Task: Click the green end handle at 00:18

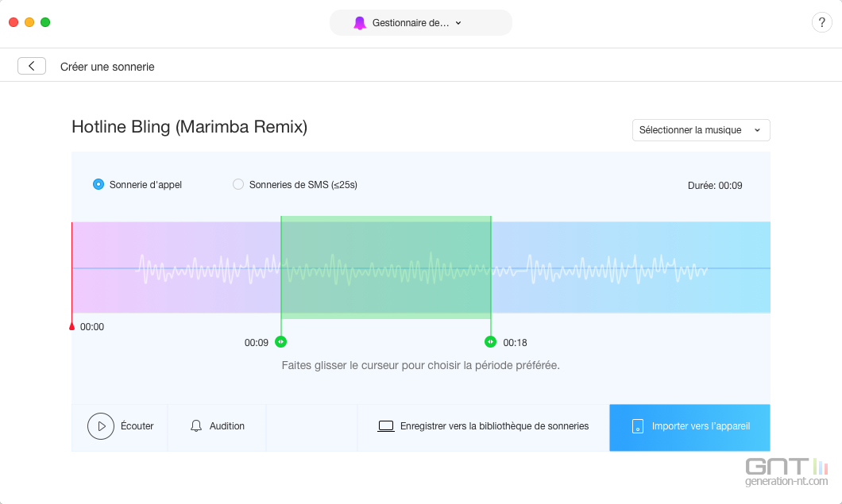Action: (x=490, y=342)
